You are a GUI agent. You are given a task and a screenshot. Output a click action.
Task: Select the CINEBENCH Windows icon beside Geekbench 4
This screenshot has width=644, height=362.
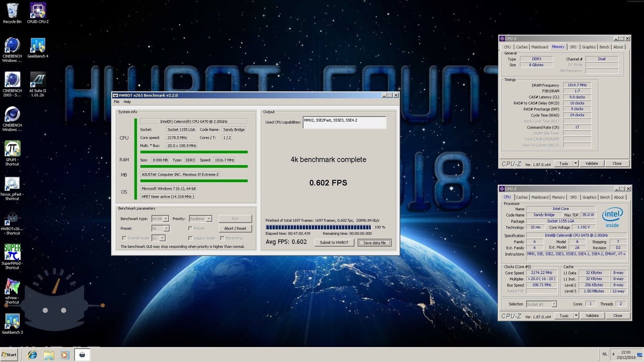click(12, 50)
